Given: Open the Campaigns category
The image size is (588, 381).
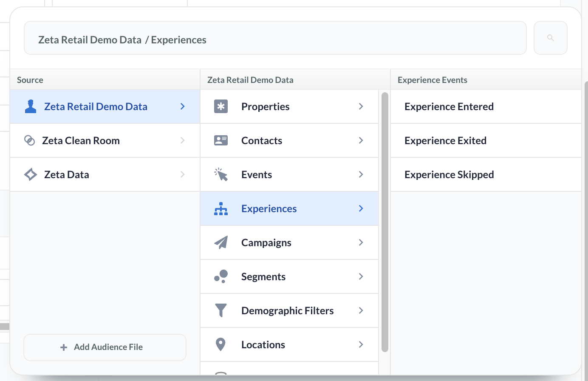Looking at the screenshot, I should tap(289, 242).
